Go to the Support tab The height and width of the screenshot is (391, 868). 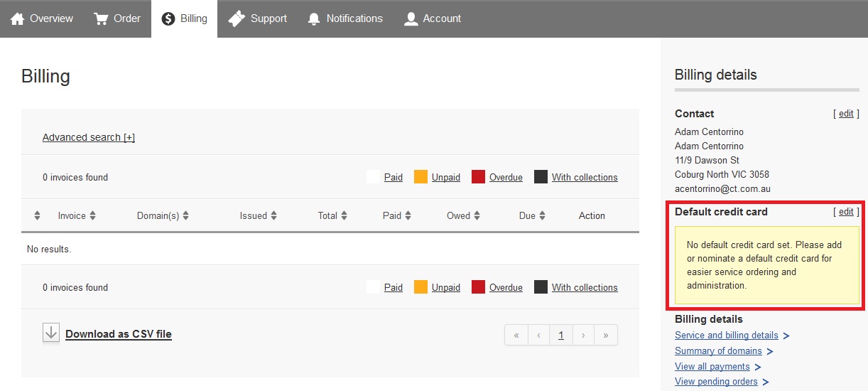(x=257, y=19)
